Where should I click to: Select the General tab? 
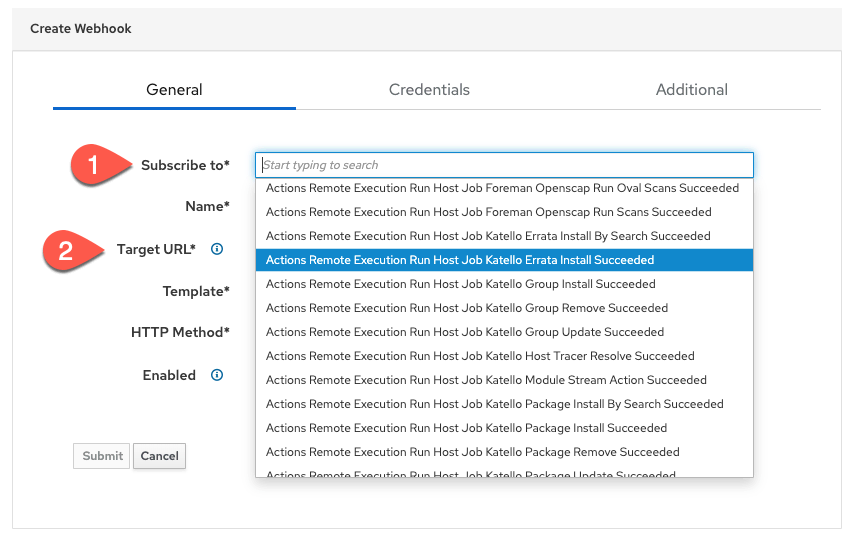(x=174, y=90)
